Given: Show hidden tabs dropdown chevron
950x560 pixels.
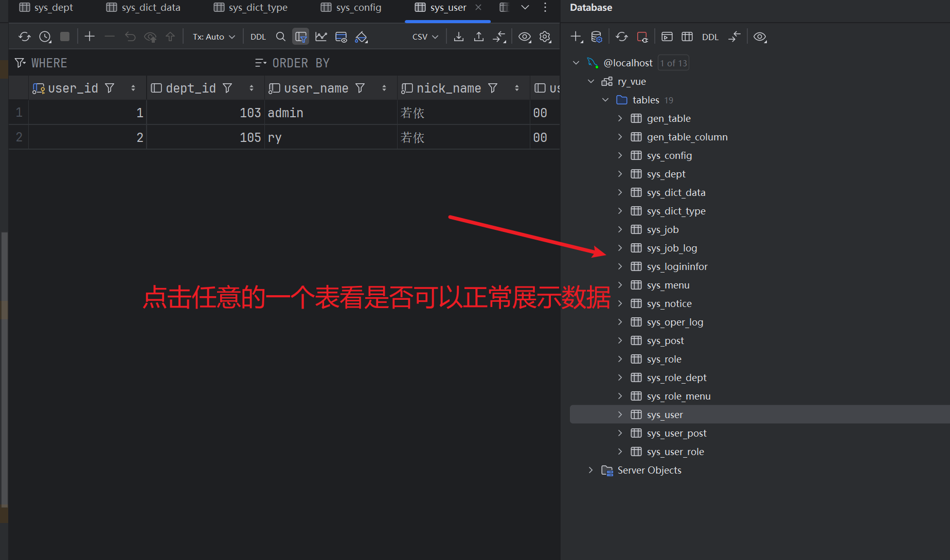Looking at the screenshot, I should 525,7.
